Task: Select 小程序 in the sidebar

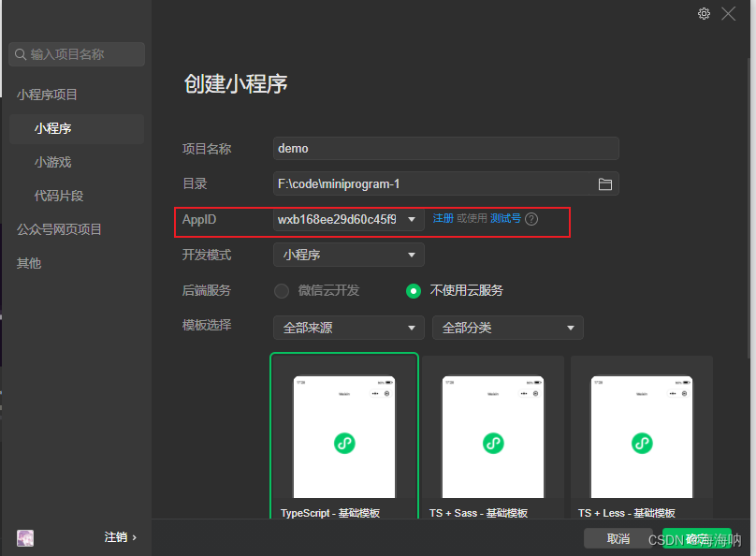Action: coord(77,129)
